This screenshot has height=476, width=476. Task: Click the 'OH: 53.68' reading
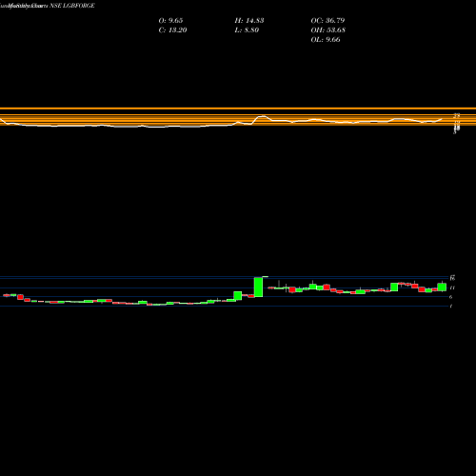(328, 30)
